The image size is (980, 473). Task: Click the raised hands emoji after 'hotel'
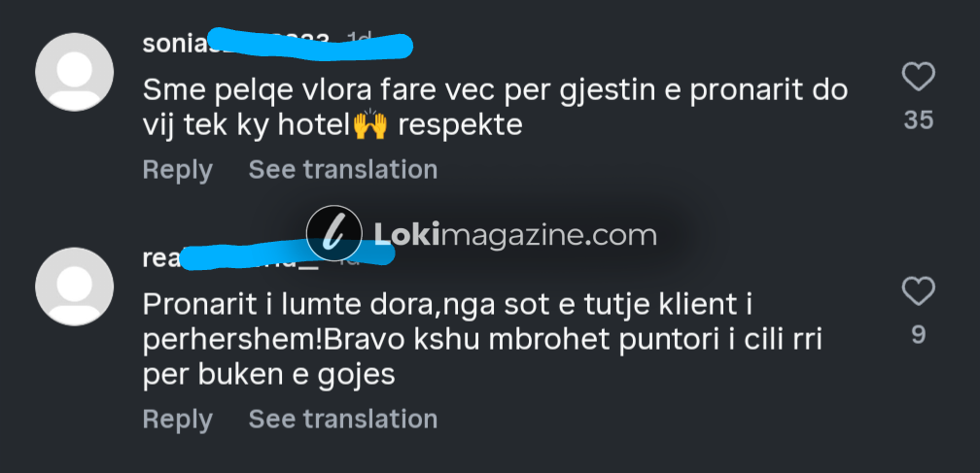370,124
